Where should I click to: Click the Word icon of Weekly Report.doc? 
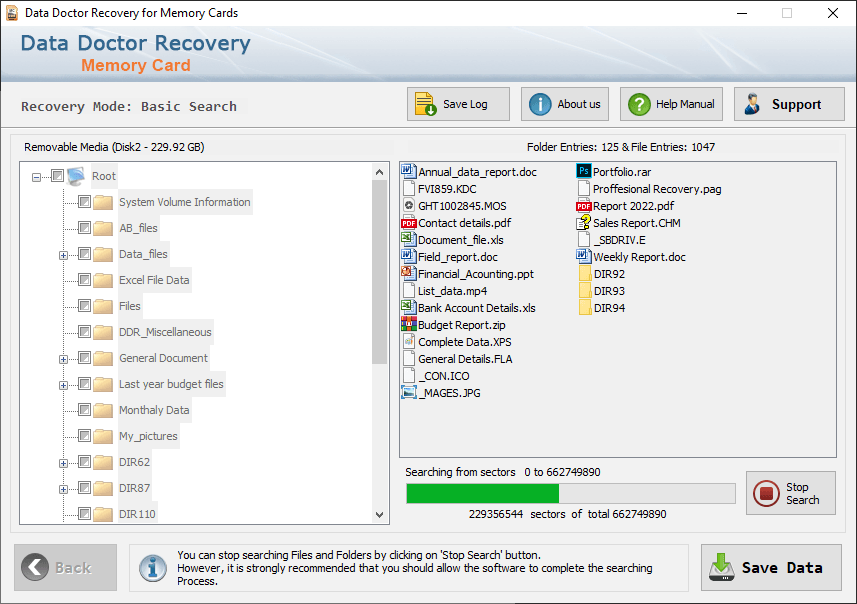pyautogui.click(x=584, y=256)
